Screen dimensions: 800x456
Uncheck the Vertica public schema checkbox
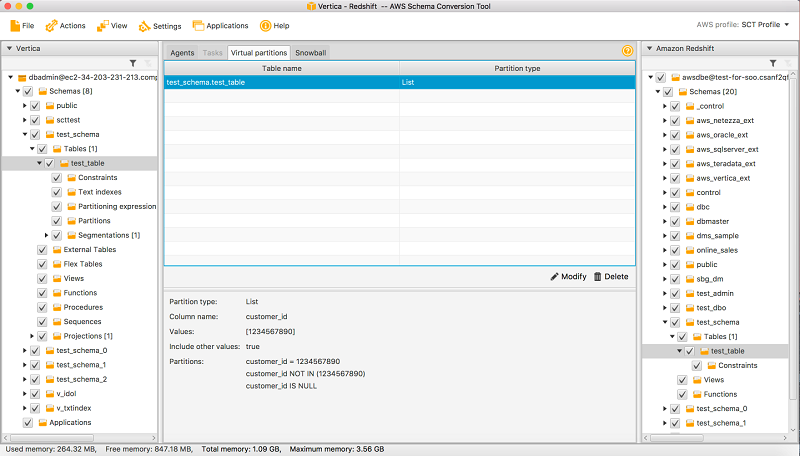pos(35,106)
